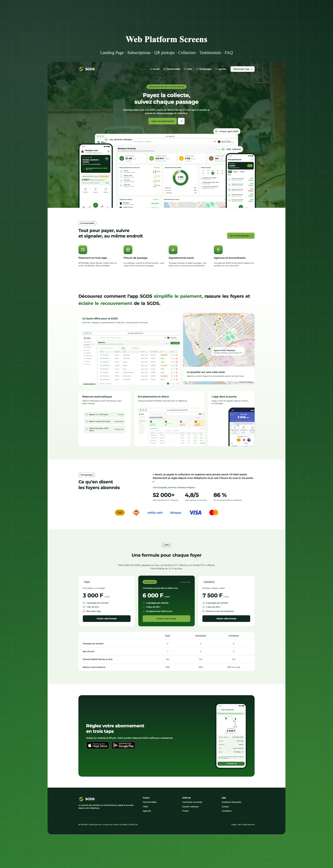Click the Passages par semaine table row label
Image resolution: width=333 pixels, height=868 pixels.
pyautogui.click(x=93, y=644)
